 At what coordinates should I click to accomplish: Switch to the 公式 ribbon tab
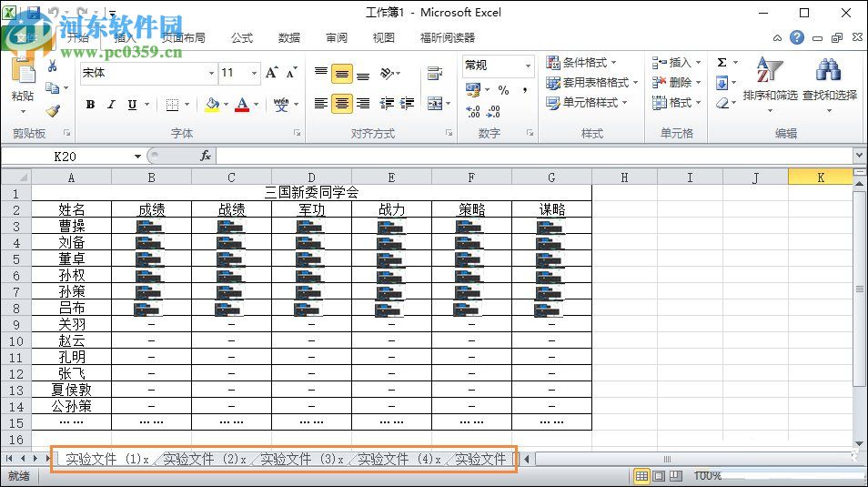242,38
